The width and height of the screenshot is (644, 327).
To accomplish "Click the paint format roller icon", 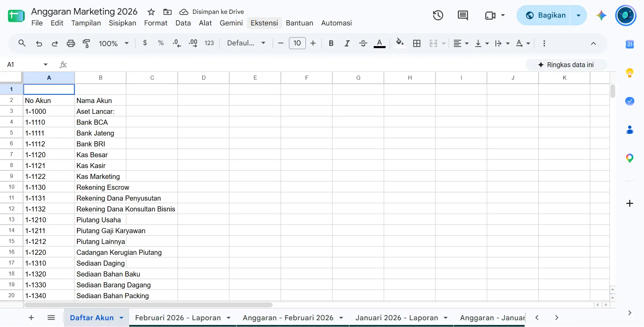I will [x=86, y=43].
